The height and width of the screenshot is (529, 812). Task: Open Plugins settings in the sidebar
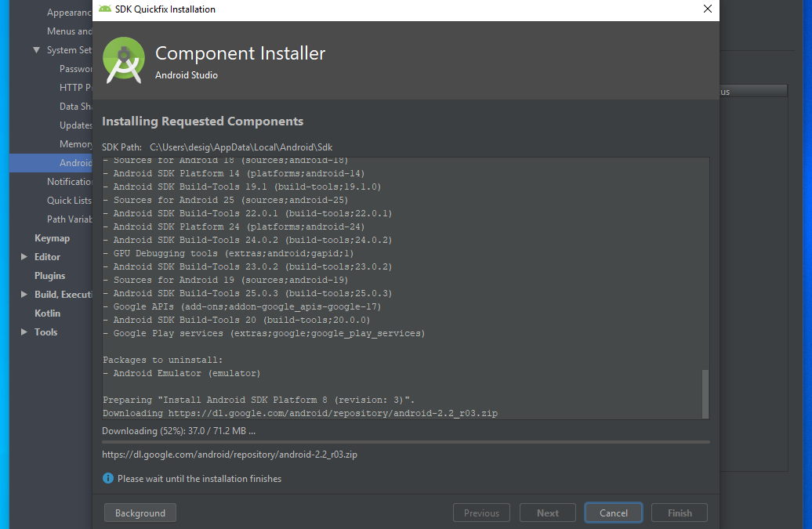click(49, 275)
